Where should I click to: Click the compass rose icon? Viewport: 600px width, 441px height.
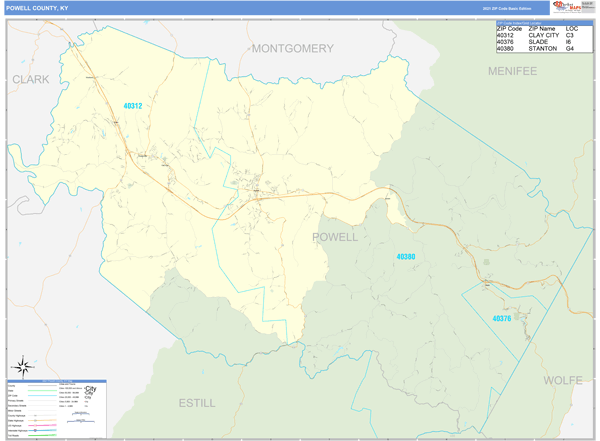[23, 367]
